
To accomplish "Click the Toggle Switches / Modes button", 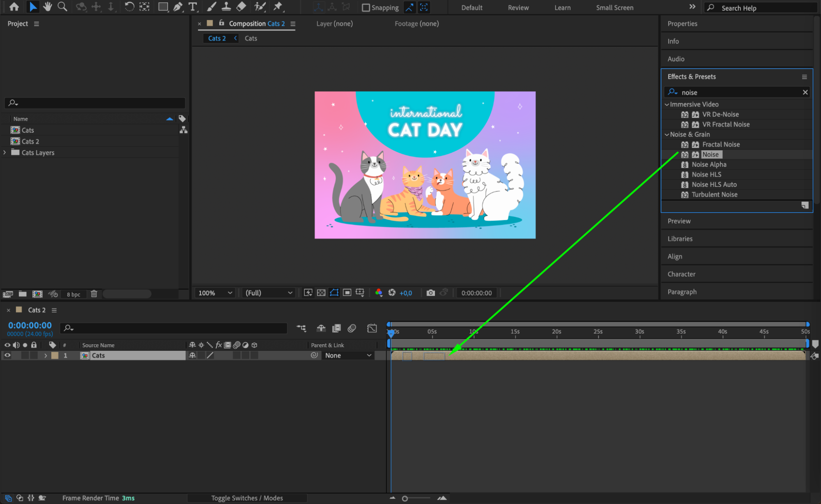I will (x=247, y=498).
